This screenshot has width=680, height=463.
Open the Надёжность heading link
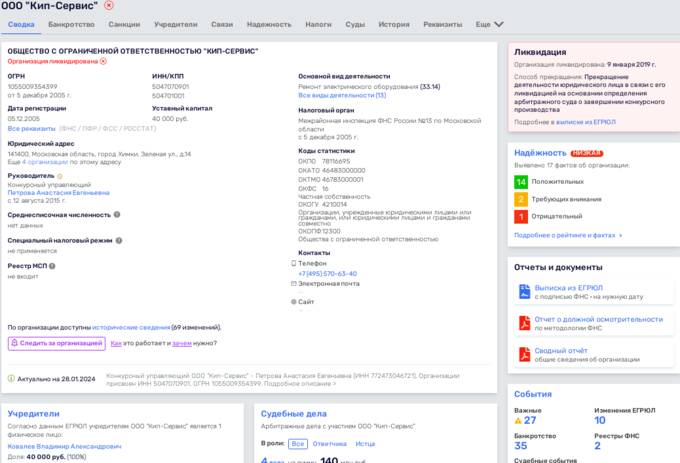point(540,153)
